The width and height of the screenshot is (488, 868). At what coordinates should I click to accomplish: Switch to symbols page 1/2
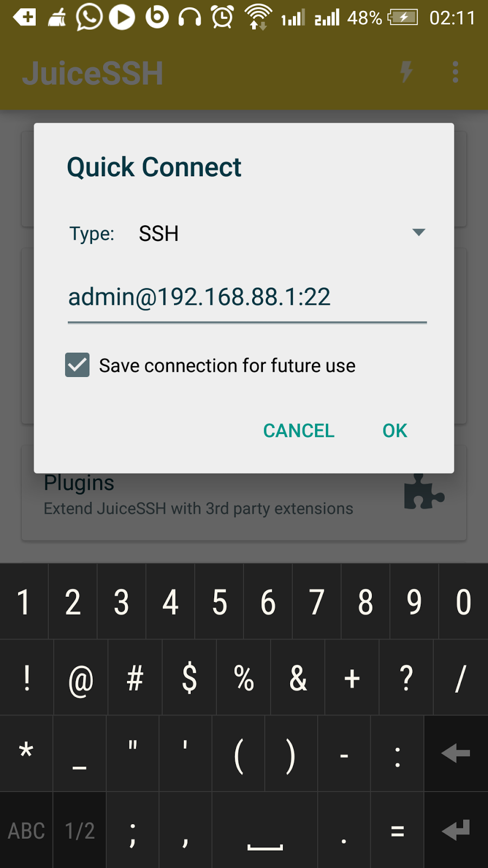[x=80, y=831]
